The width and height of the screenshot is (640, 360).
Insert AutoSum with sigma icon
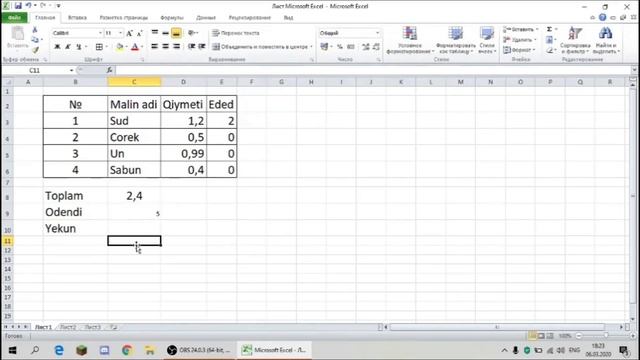click(549, 29)
